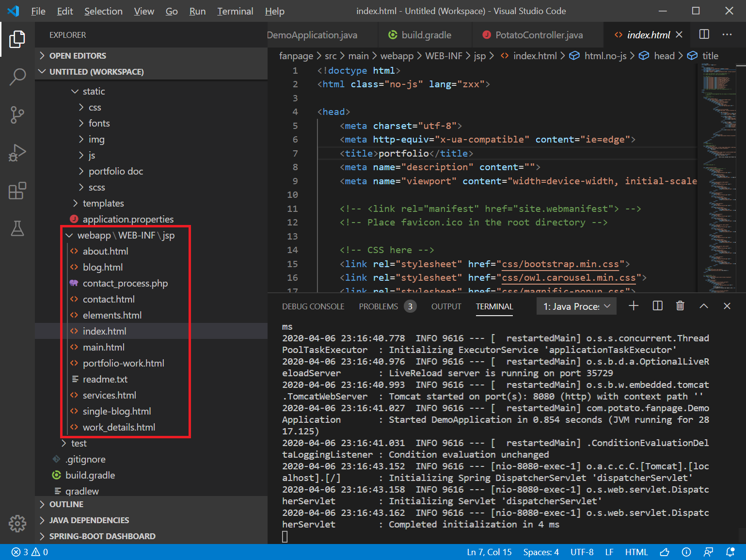The height and width of the screenshot is (560, 746).
Task: Open the Manage gear menu
Action: [17, 523]
